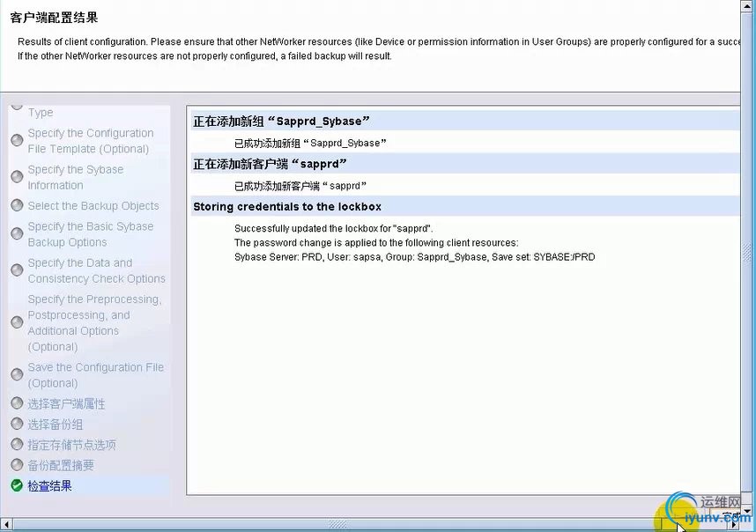756x532 pixels.
Task: Click line The password change is applied
Action: tap(376, 242)
